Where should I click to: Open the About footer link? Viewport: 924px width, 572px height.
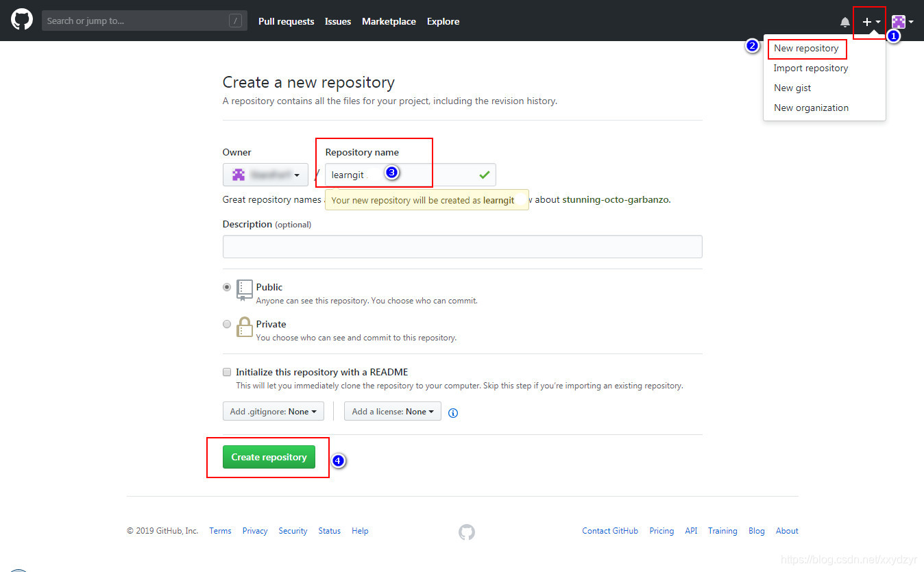pos(787,531)
